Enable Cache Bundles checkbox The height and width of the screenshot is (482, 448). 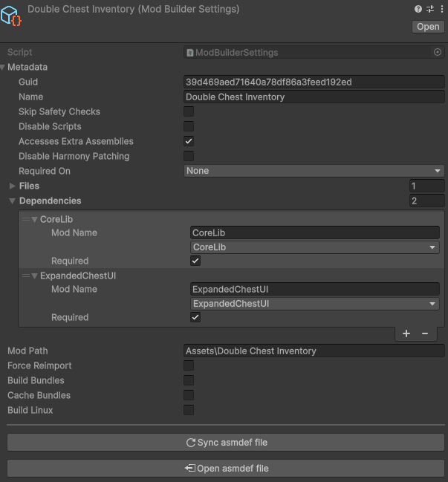pyautogui.click(x=189, y=395)
